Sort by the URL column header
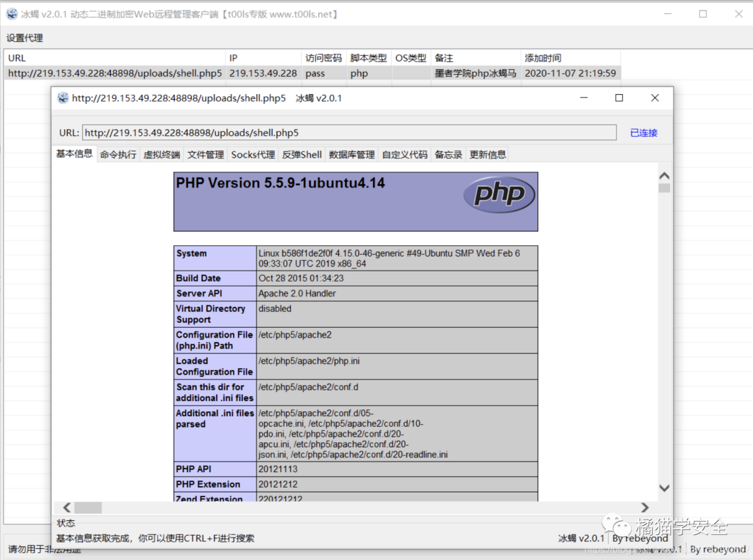The height and width of the screenshot is (560, 753). tap(115, 58)
